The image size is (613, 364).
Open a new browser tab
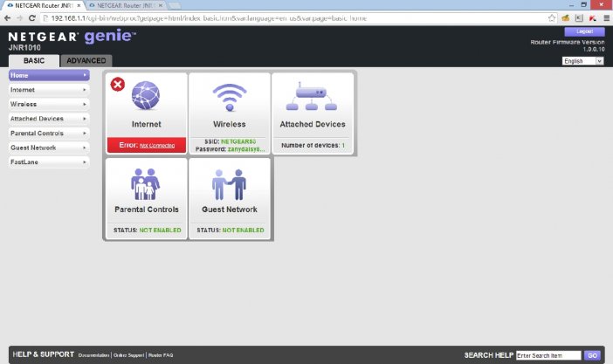[174, 6]
